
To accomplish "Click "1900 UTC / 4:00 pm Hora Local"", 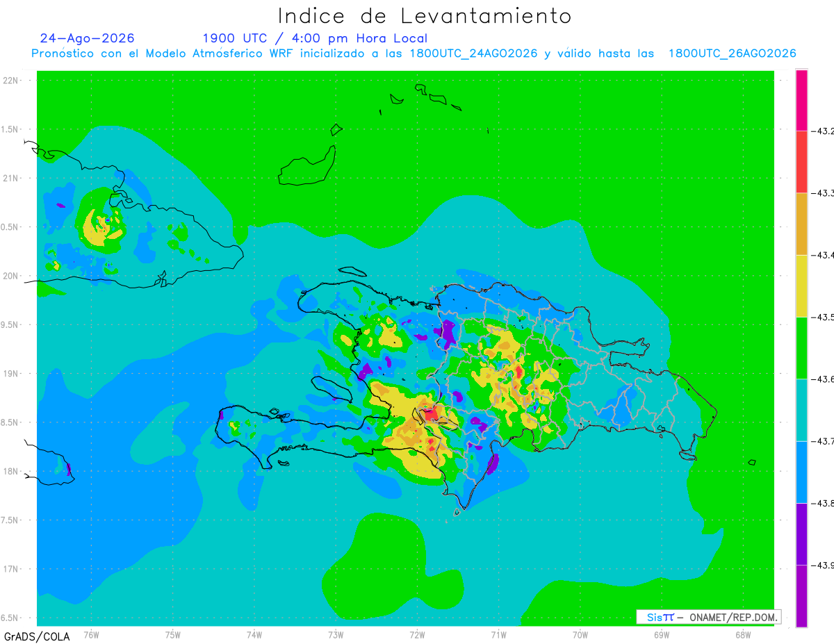I will coord(315,38).
